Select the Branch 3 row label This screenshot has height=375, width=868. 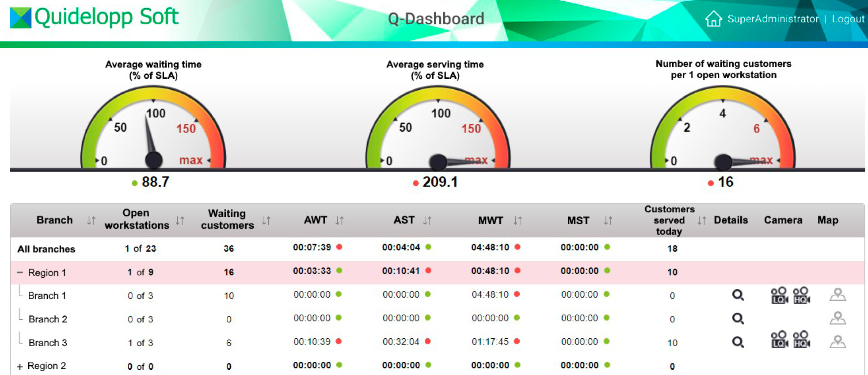pos(48,343)
